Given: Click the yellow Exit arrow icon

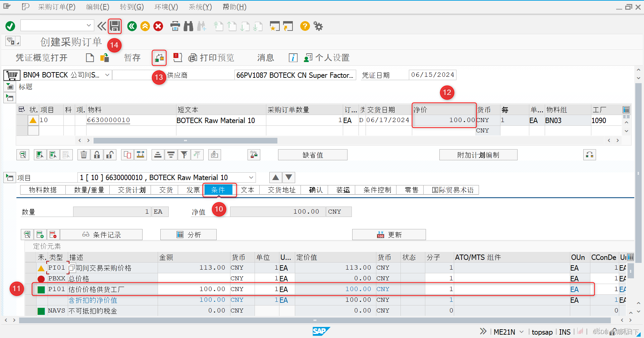Looking at the screenshot, I should (x=145, y=26).
